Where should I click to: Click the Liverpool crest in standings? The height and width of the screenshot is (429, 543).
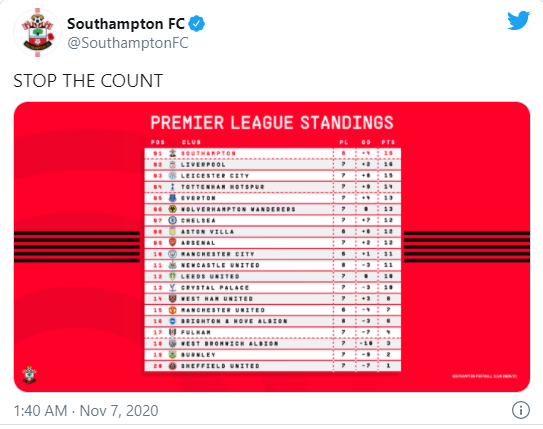(172, 164)
